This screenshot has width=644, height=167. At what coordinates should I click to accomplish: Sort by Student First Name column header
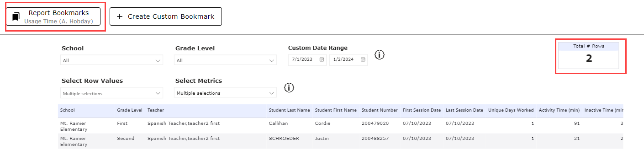(336, 110)
